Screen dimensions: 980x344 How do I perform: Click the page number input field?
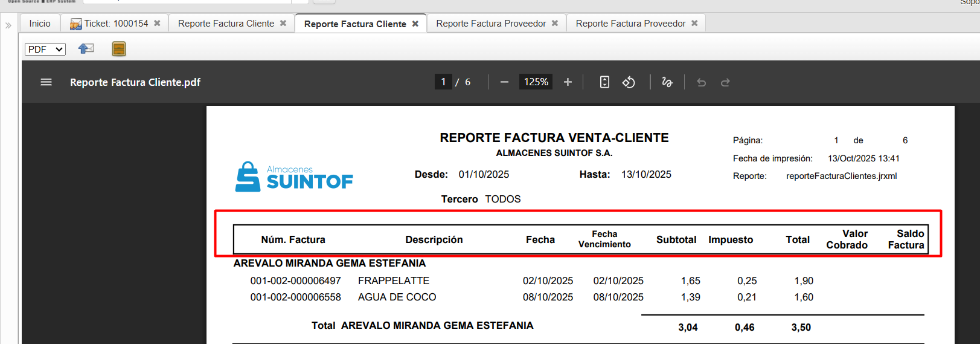[x=443, y=82]
